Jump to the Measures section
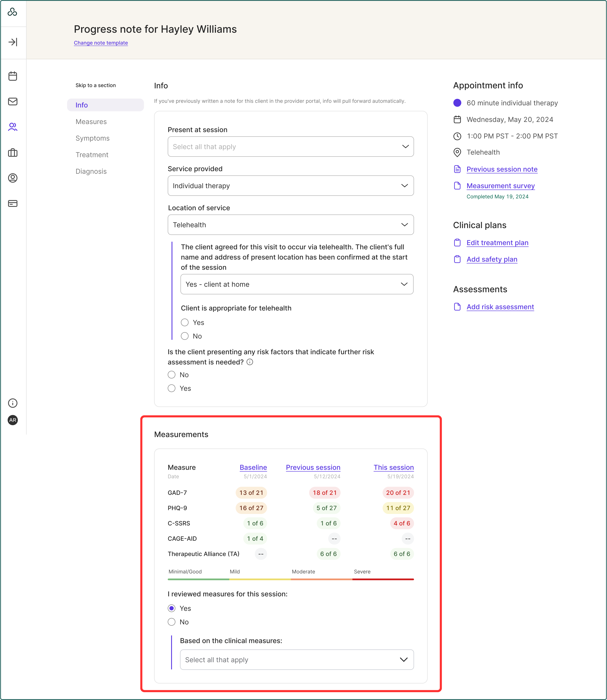Screen dimensions: 607x700 [91, 122]
